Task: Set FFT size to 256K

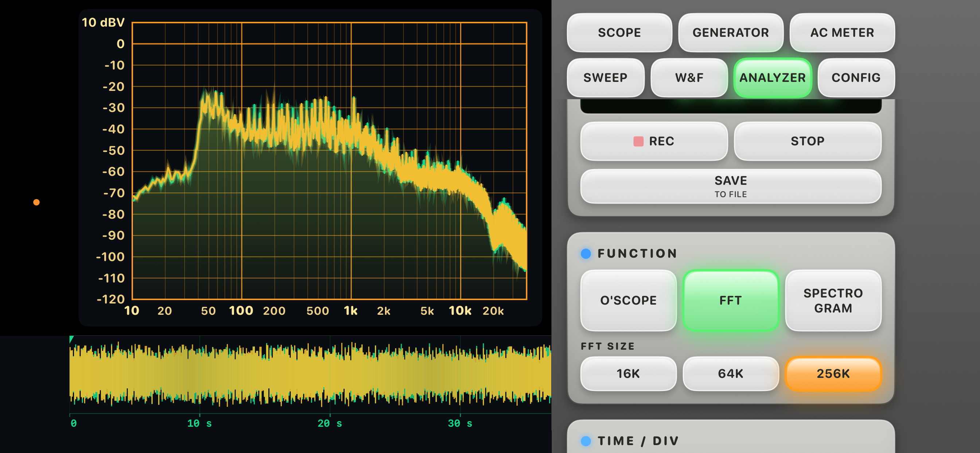Action: pos(833,373)
